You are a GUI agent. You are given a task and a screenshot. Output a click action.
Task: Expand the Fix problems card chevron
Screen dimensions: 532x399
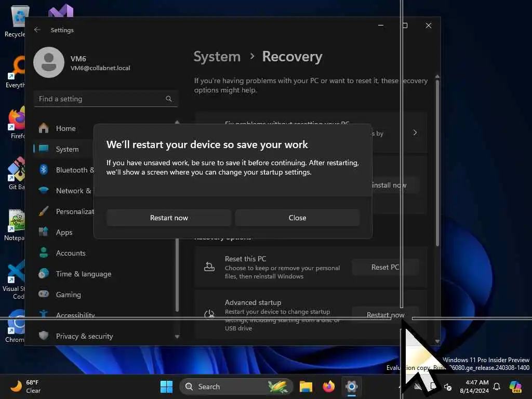[415, 132]
